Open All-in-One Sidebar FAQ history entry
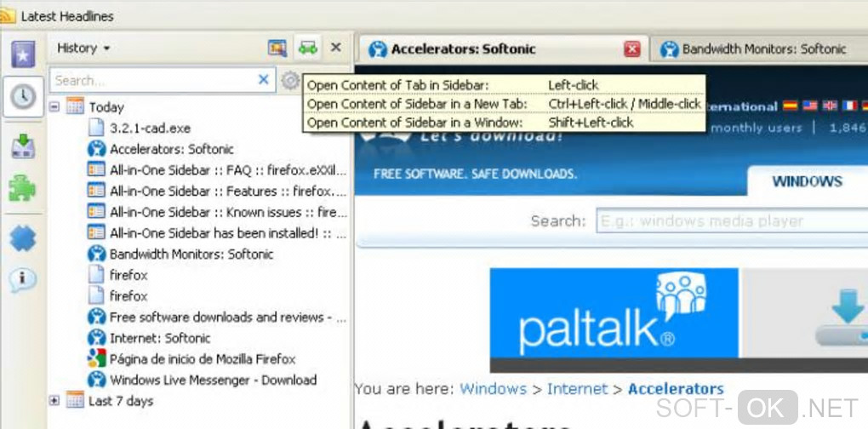 click(217, 170)
